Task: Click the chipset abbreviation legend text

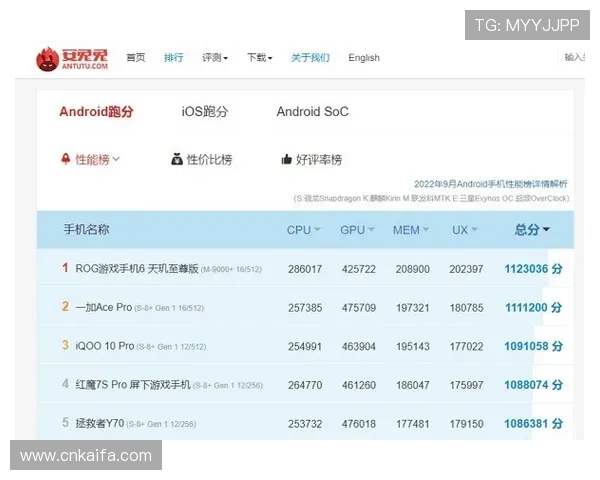Action: click(x=431, y=198)
